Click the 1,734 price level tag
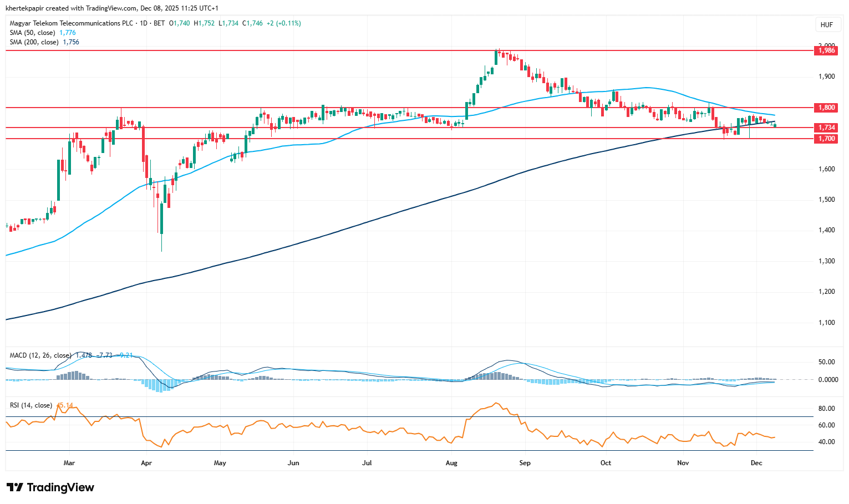Viewport: 849px width, 504px height. (826, 128)
